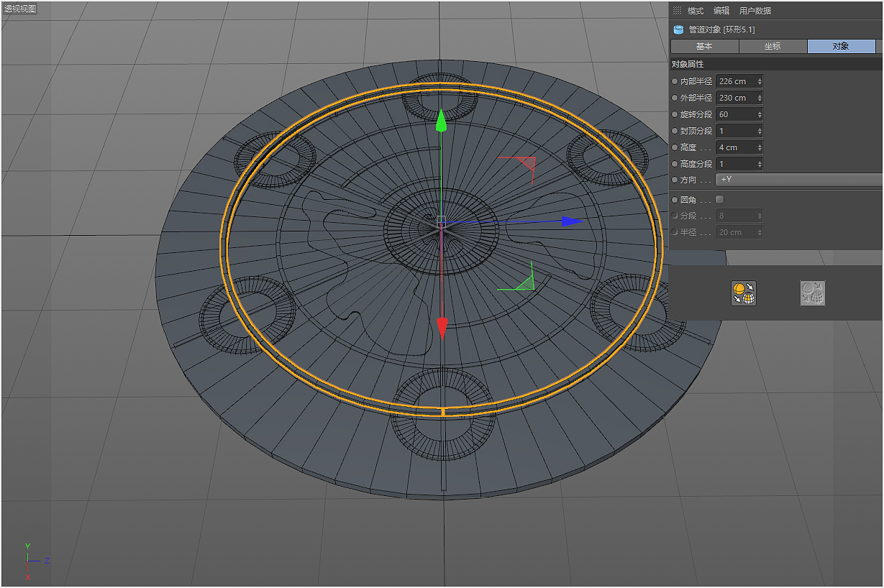Switch to the 坐标 tab
884x588 pixels.
point(773,46)
